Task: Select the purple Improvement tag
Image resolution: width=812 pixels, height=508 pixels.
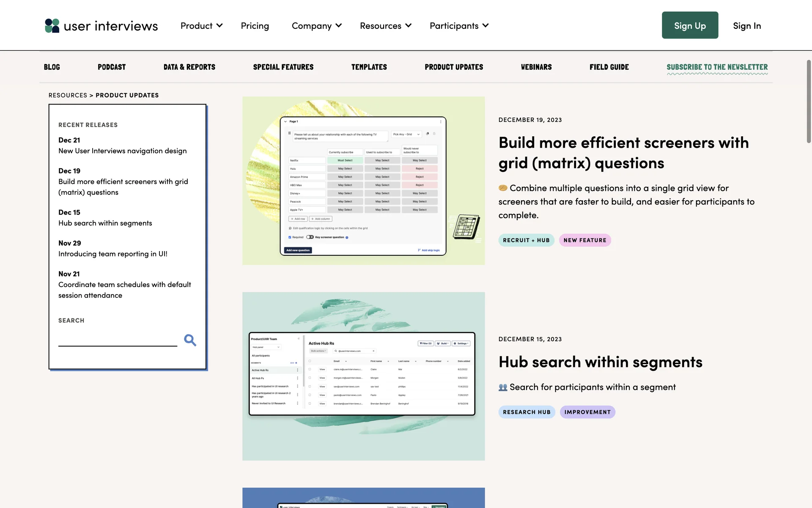Action: (587, 412)
